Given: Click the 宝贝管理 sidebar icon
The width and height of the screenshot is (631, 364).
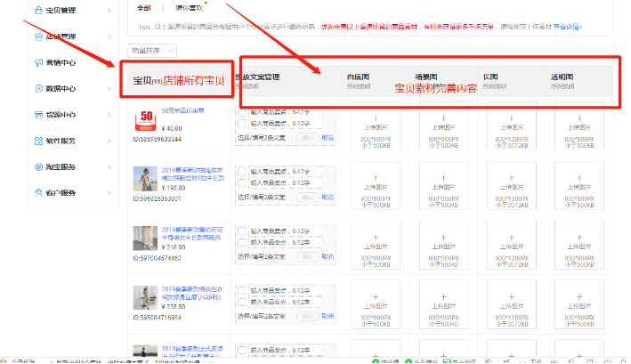Looking at the screenshot, I should pyautogui.click(x=37, y=11).
